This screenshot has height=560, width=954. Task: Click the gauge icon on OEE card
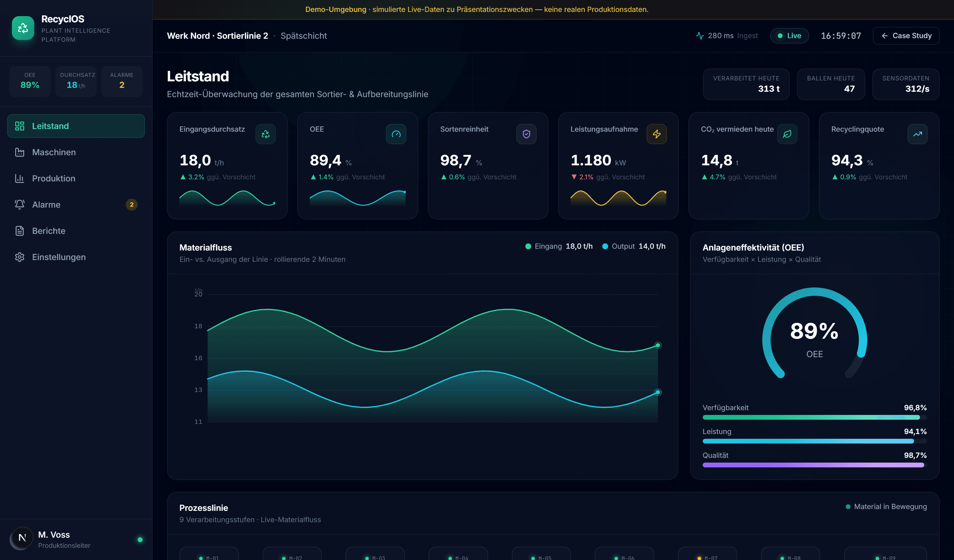point(396,134)
